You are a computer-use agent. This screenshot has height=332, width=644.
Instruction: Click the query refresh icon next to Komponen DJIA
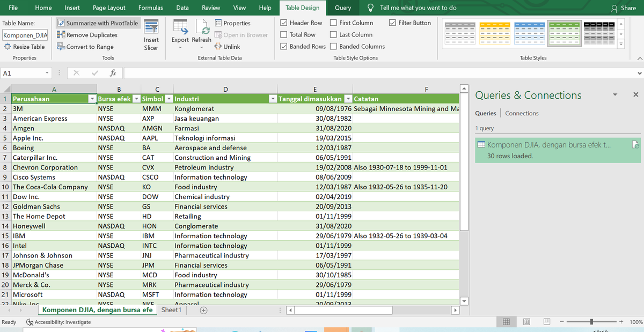click(x=635, y=144)
